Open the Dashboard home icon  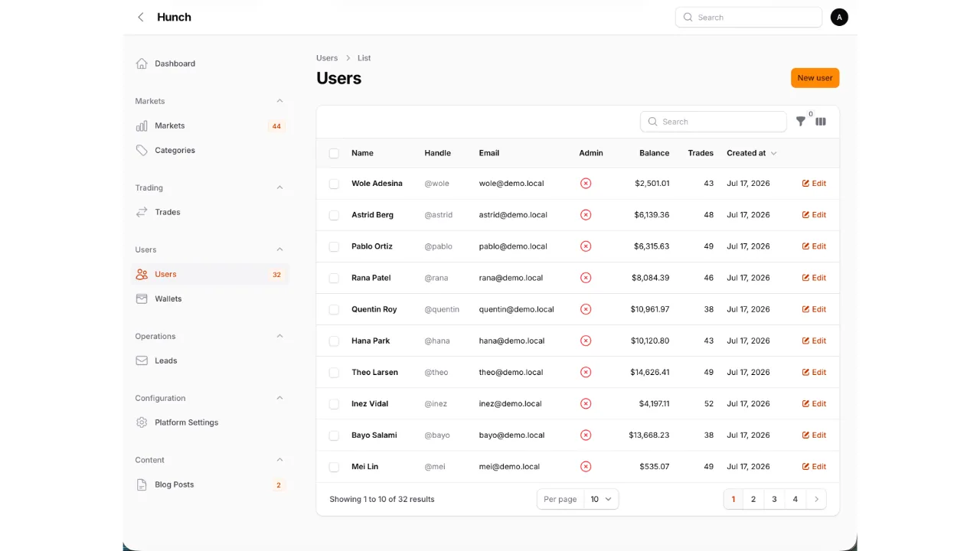coord(142,64)
